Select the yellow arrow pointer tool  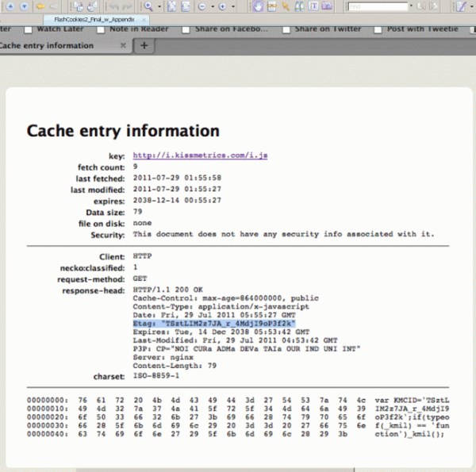(x=286, y=6)
